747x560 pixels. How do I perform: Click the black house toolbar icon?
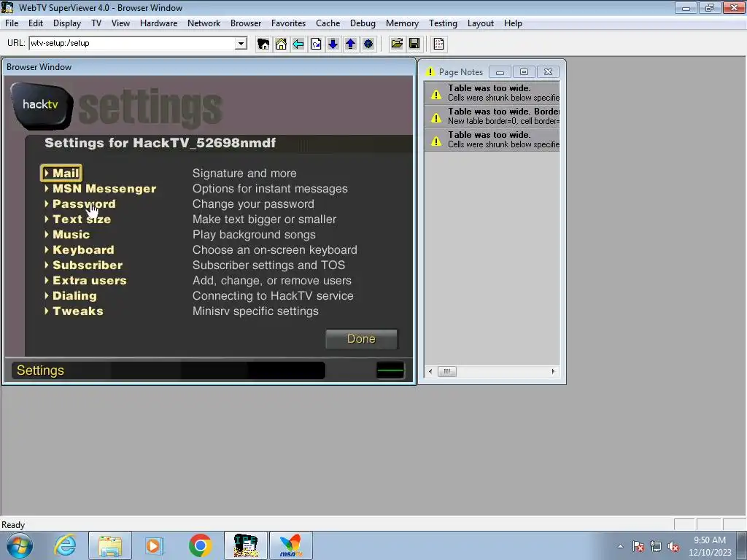(263, 44)
